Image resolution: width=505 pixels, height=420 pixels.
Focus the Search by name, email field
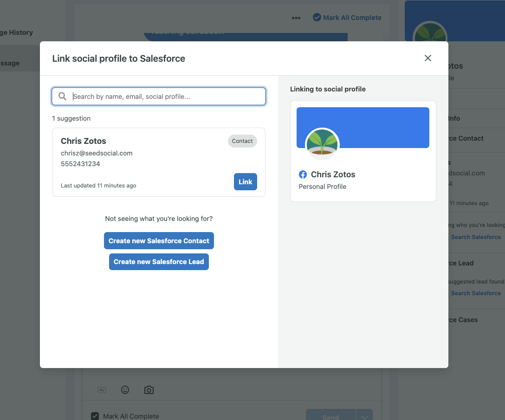[x=159, y=97]
